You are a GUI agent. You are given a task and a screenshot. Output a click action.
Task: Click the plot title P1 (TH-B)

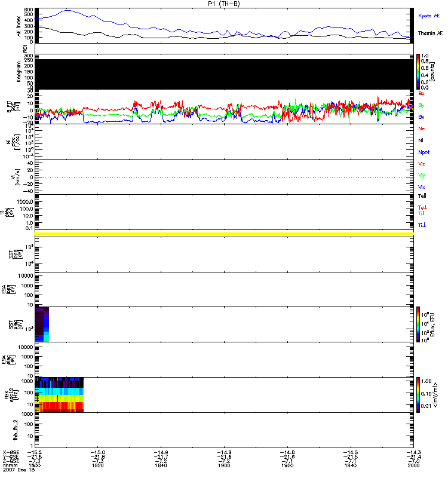[x=223, y=4]
